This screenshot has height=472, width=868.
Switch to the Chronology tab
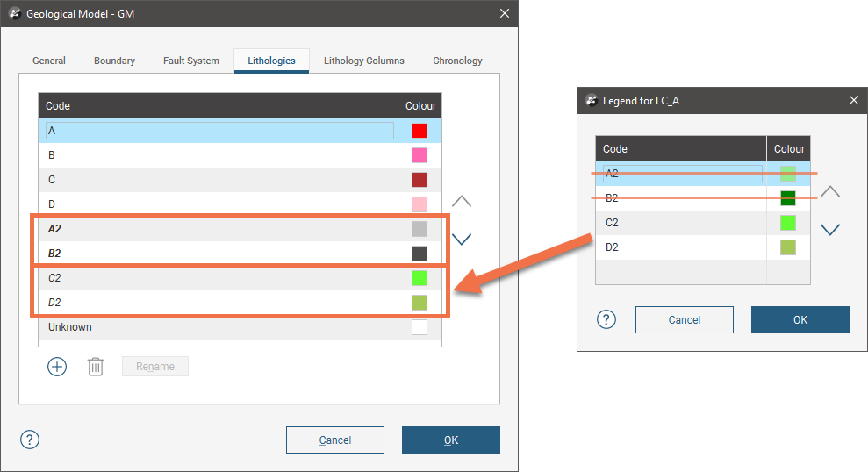(x=457, y=61)
